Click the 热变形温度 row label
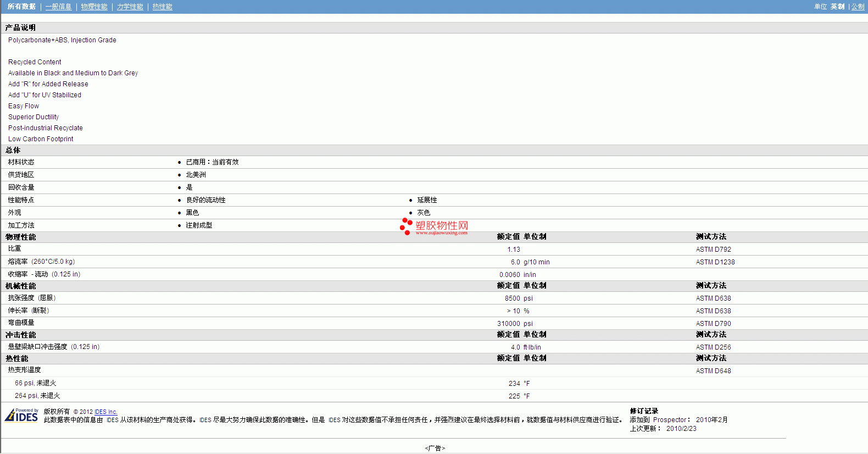This screenshot has height=454, width=868. pyautogui.click(x=24, y=370)
